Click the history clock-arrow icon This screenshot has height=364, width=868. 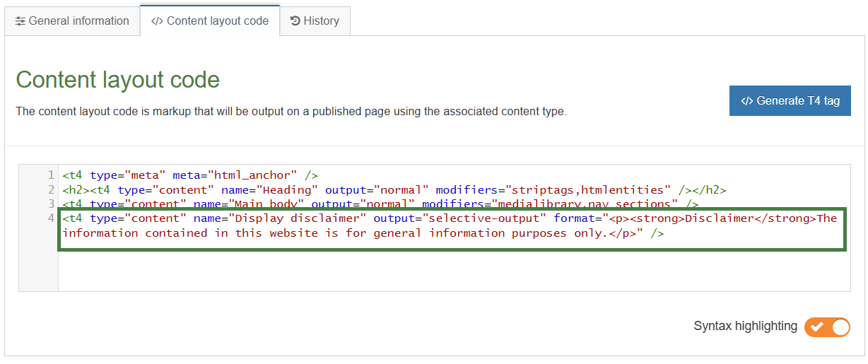click(295, 21)
